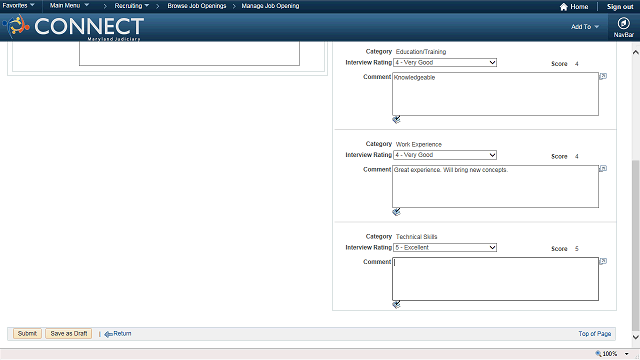The height and width of the screenshot is (360, 640).
Task: Open the Main Menu
Action: 69,5
